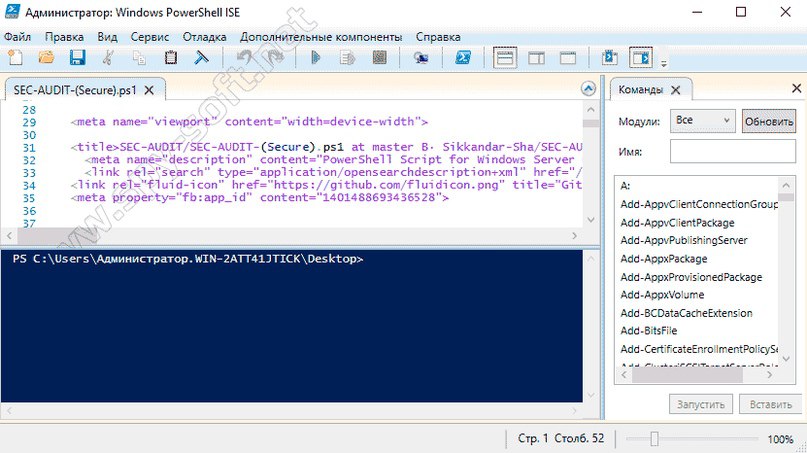This screenshot has height=453, width=807.
Task: Open the Вид menu
Action: point(107,37)
